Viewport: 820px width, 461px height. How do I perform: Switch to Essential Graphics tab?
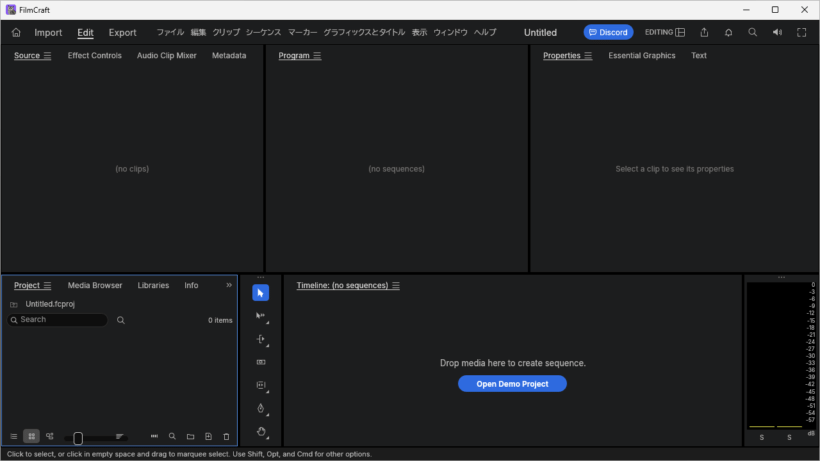642,55
